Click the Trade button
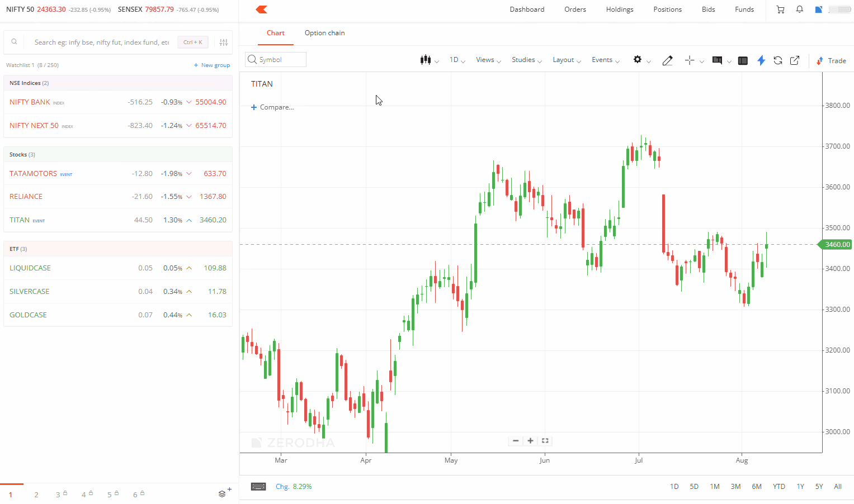The image size is (854, 504). tap(831, 60)
